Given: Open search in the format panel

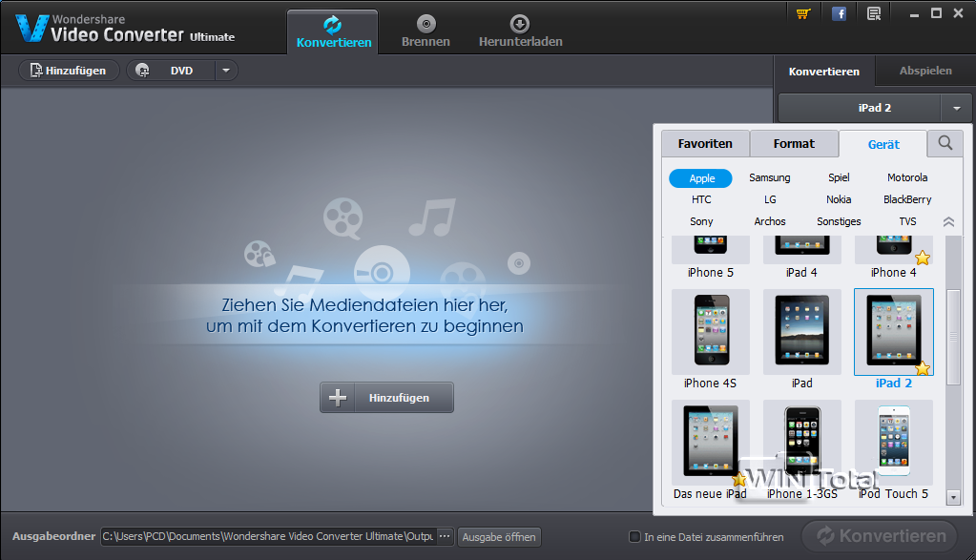Looking at the screenshot, I should click(x=945, y=143).
